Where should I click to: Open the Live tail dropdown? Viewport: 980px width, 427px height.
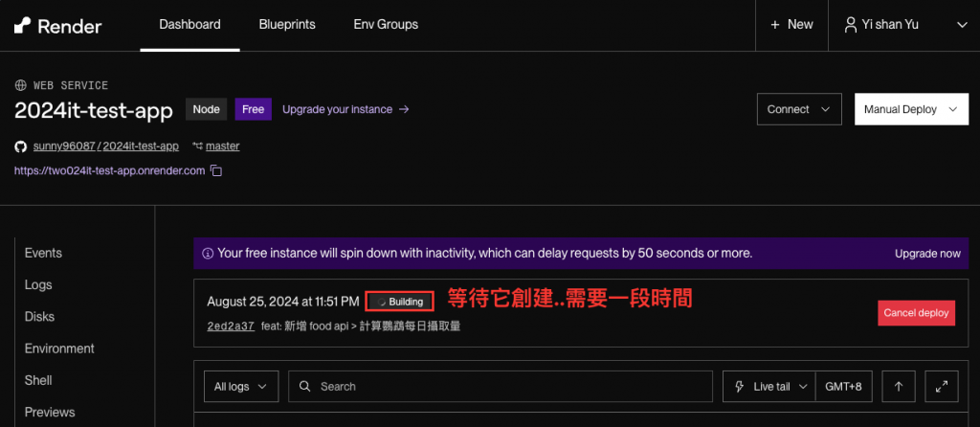[768, 387]
